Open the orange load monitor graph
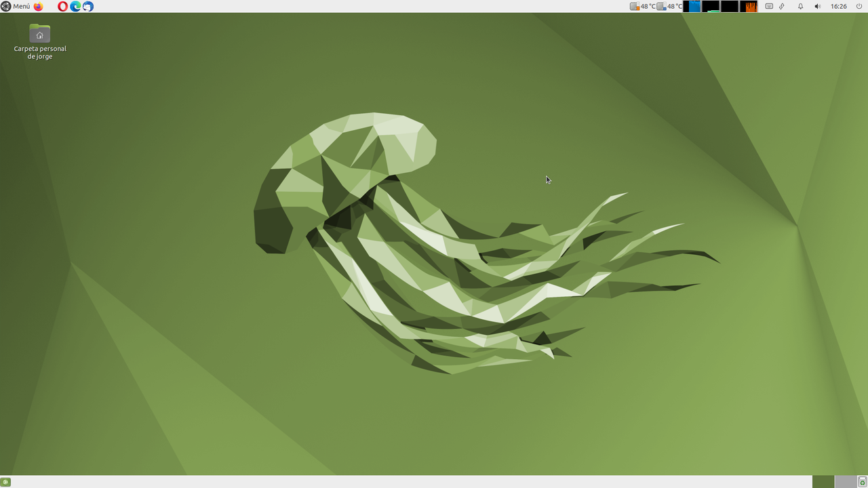The height and width of the screenshot is (488, 868). coord(749,6)
